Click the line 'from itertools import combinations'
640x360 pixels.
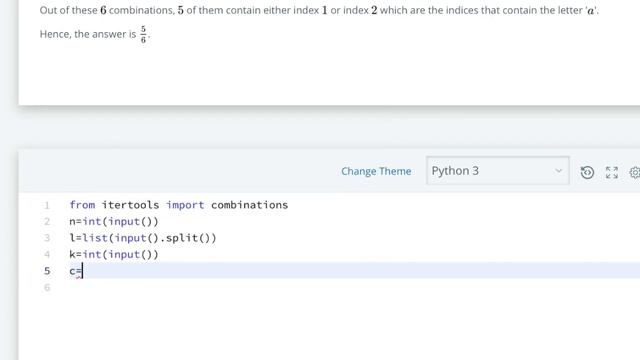pyautogui.click(x=178, y=205)
